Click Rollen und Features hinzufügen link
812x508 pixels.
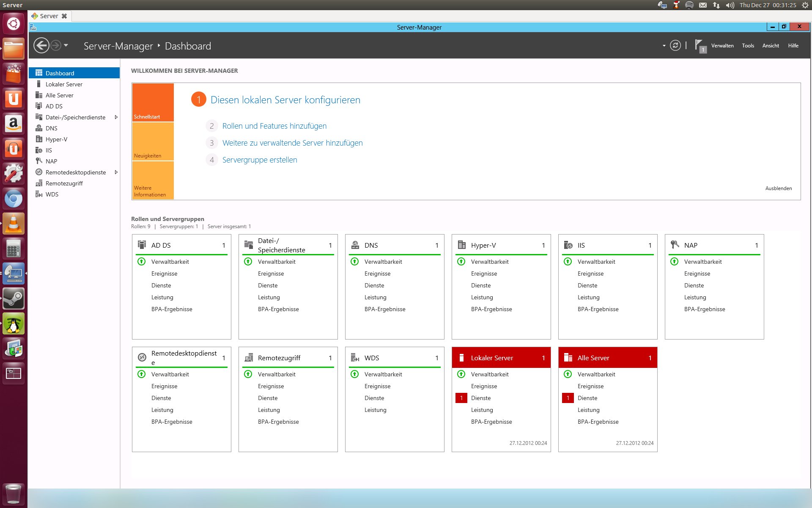[274, 126]
